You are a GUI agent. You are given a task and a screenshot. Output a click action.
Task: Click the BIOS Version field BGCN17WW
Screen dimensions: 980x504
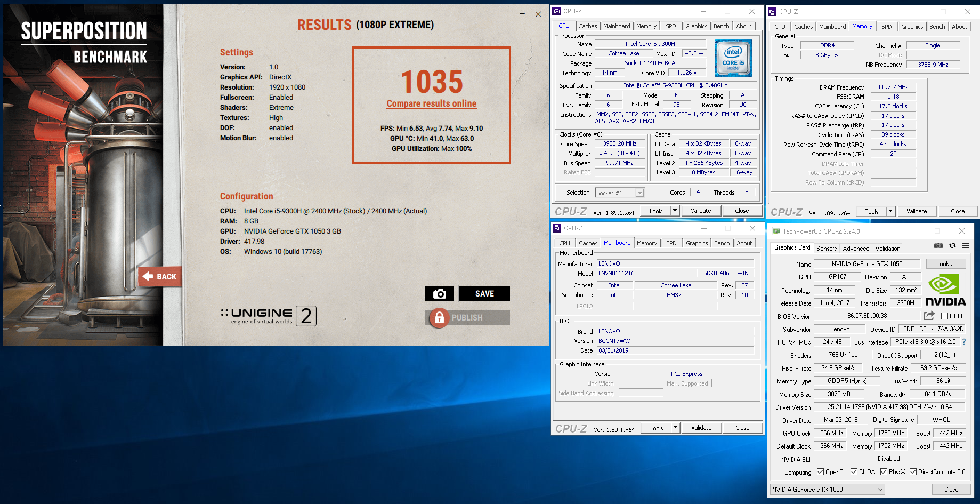[675, 341]
